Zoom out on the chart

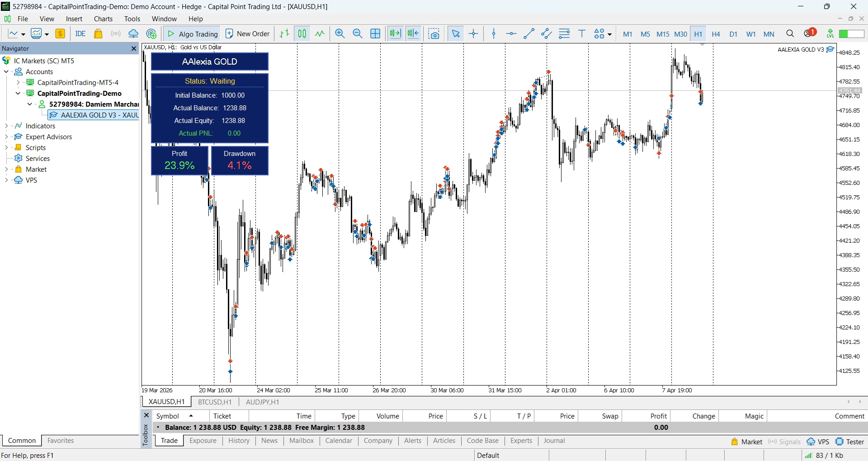tap(358, 34)
